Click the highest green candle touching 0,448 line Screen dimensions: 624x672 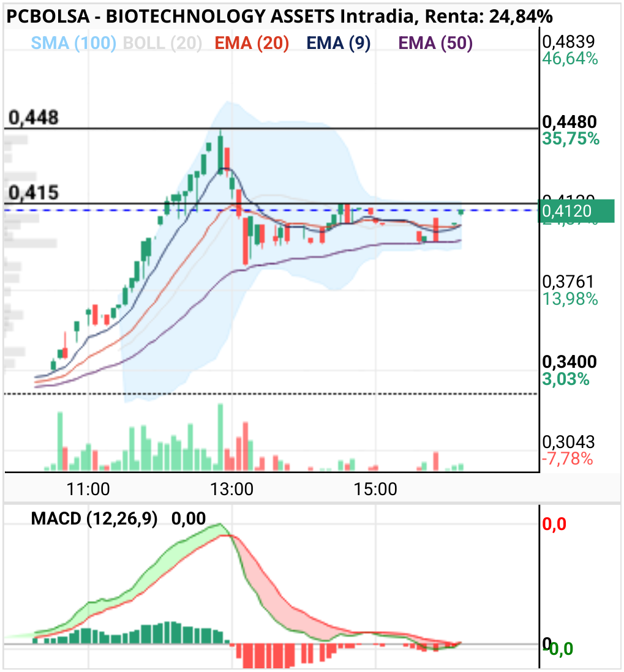[220, 152]
